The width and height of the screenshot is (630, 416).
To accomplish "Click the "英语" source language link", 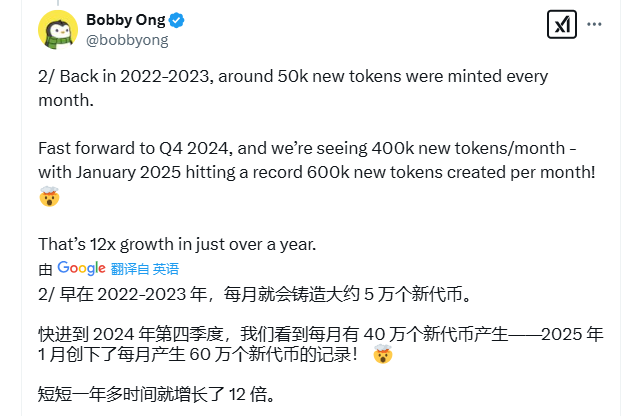I will (x=166, y=269).
